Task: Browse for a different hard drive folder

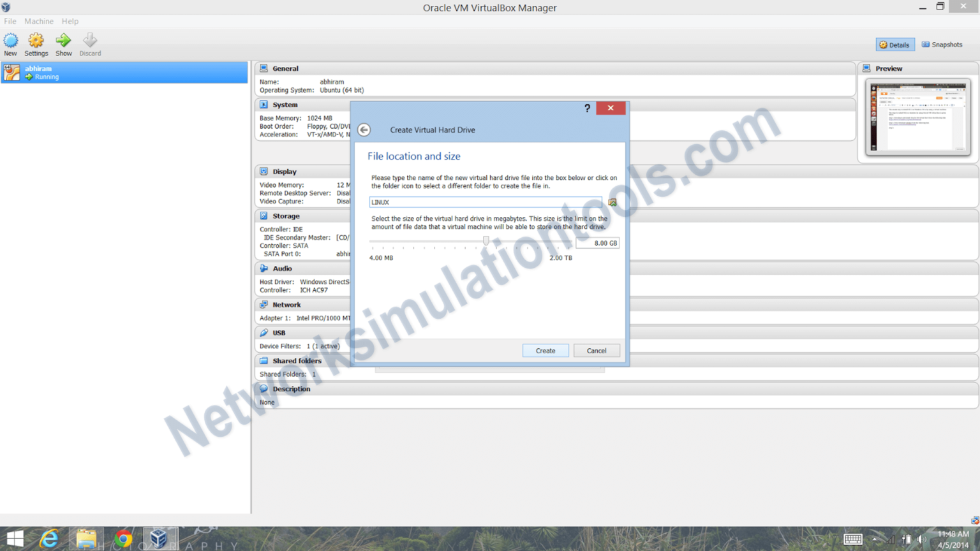Action: click(x=612, y=202)
